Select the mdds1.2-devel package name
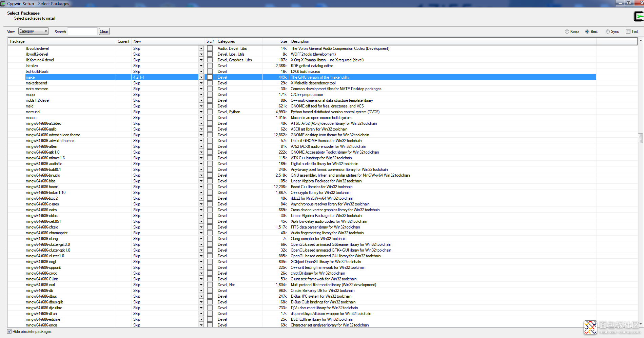Image resolution: width=644 pixels, height=338 pixels. pos(38,100)
